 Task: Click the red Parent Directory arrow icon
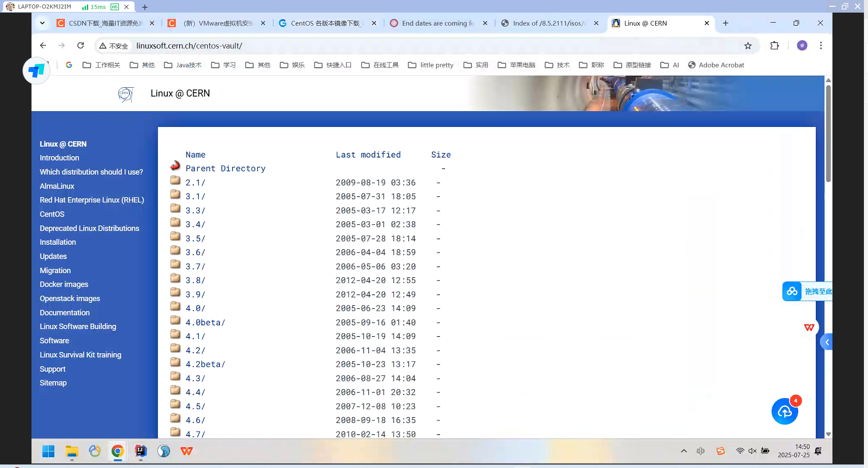pyautogui.click(x=175, y=166)
